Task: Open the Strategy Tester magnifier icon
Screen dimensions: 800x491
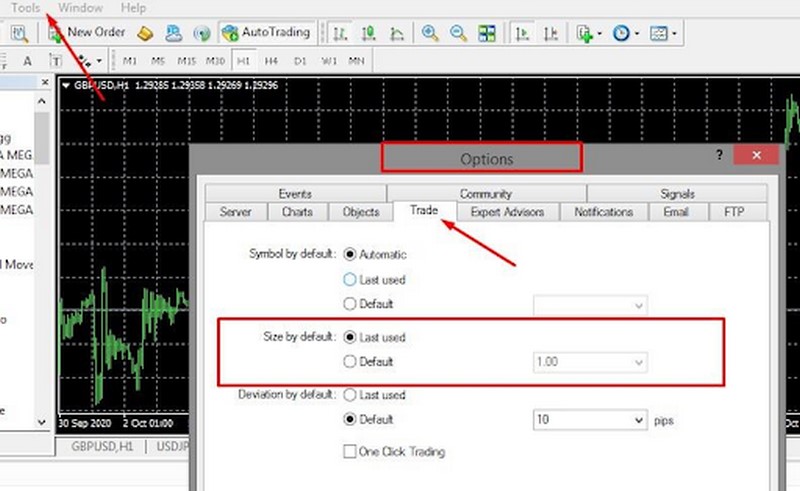Action: [x=19, y=33]
